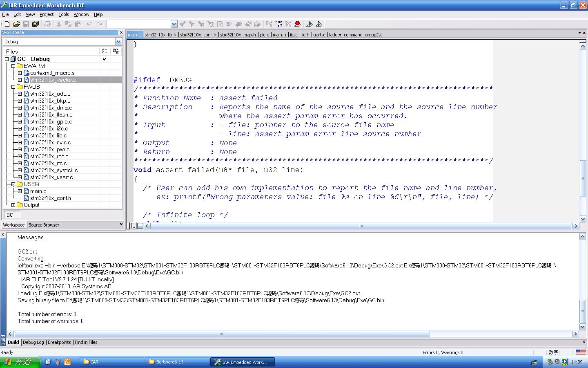This screenshot has height=368, width=588.
Task: Switch to the ladder_command_group2.c tab
Action: tap(356, 35)
